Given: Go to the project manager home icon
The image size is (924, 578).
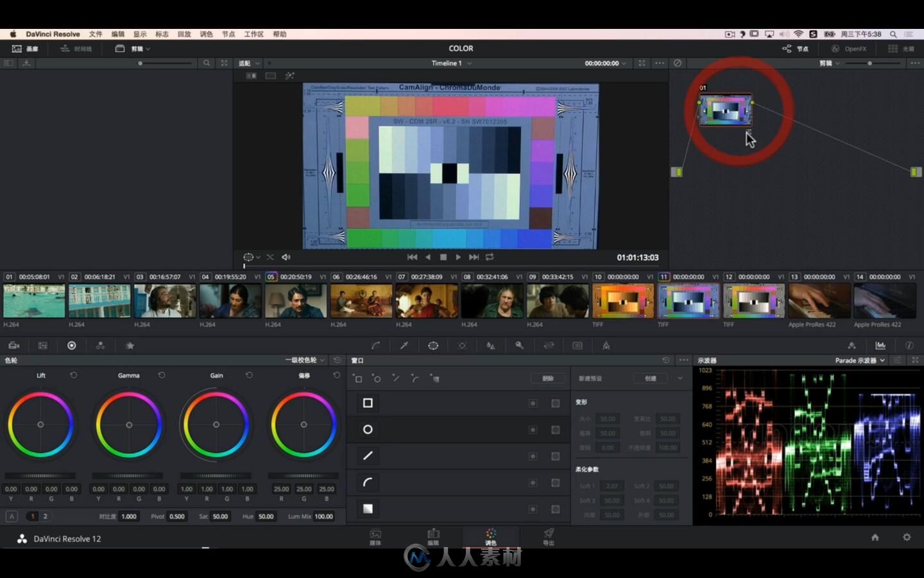Looking at the screenshot, I should coord(875,538).
